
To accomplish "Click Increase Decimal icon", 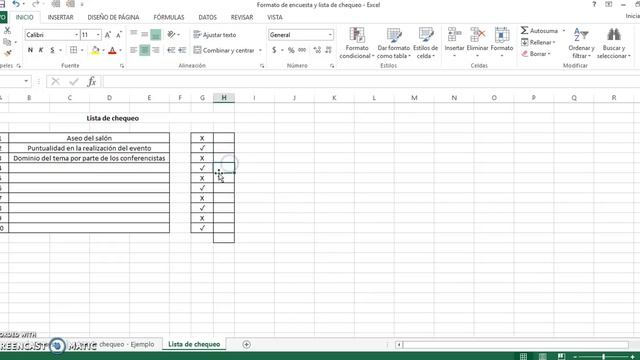I will (x=317, y=50).
